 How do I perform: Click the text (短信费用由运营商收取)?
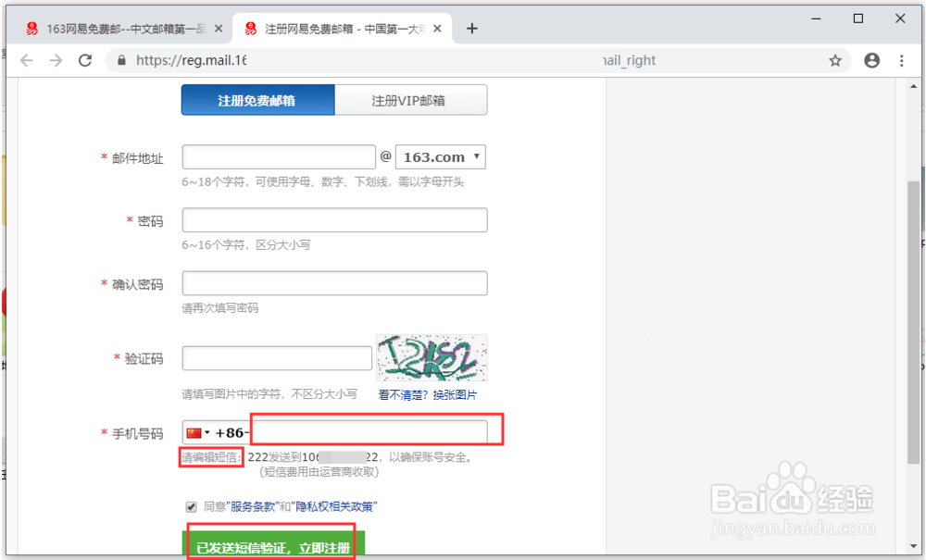[x=319, y=471]
